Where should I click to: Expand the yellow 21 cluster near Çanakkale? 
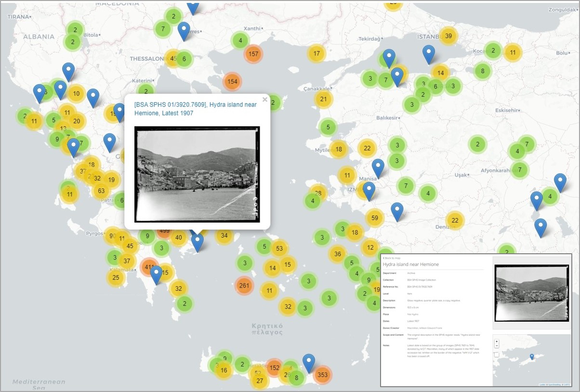324,99
